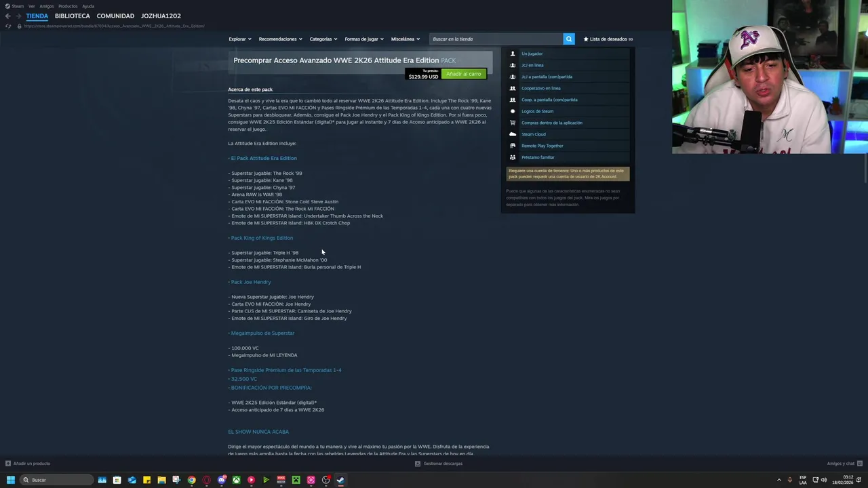The height and width of the screenshot is (488, 868).
Task: Click the Megaimpulso de Superstar heading
Action: (x=262, y=333)
